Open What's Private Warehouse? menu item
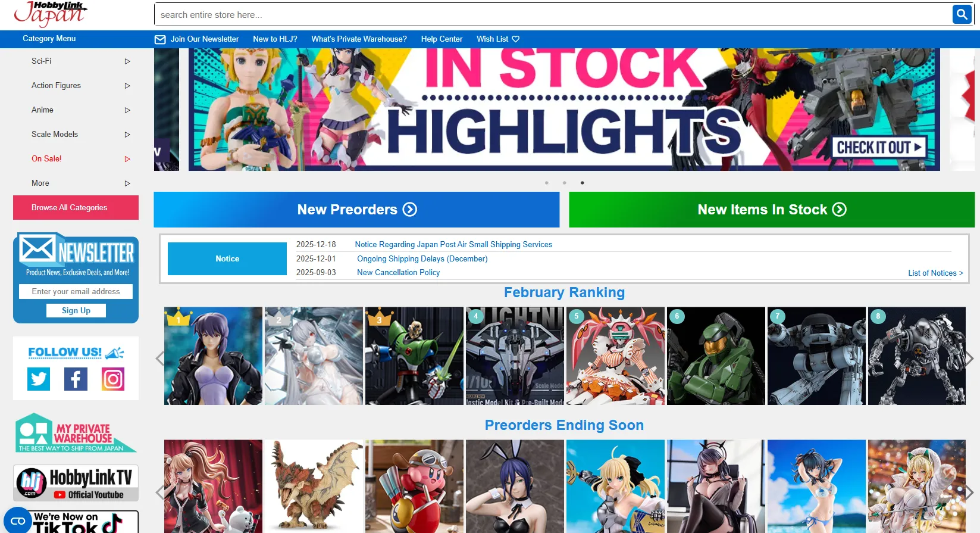 pyautogui.click(x=359, y=39)
